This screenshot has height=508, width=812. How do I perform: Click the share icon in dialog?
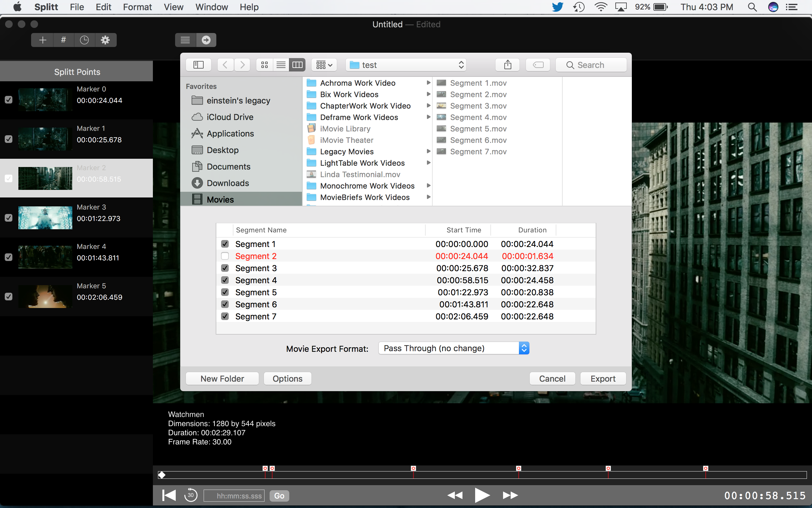tap(508, 65)
